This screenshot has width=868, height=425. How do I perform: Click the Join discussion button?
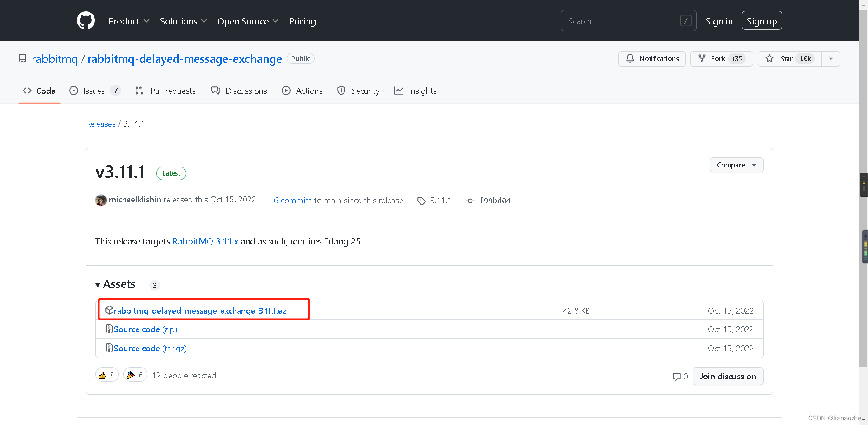[x=728, y=377]
